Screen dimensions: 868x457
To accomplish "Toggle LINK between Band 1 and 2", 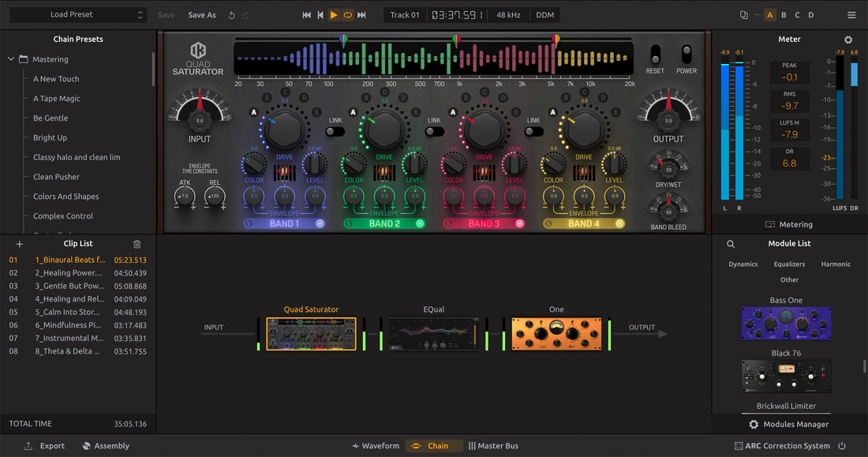I will 335,132.
